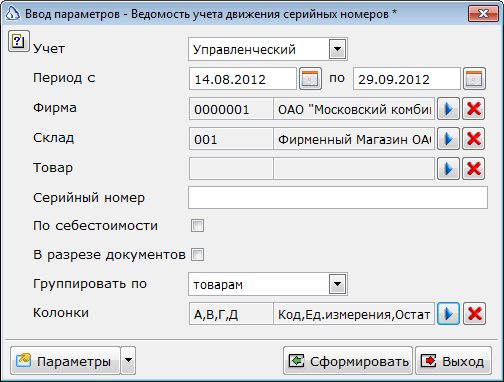Click the Параметры button
This screenshot has height=382, width=504.
[x=65, y=360]
